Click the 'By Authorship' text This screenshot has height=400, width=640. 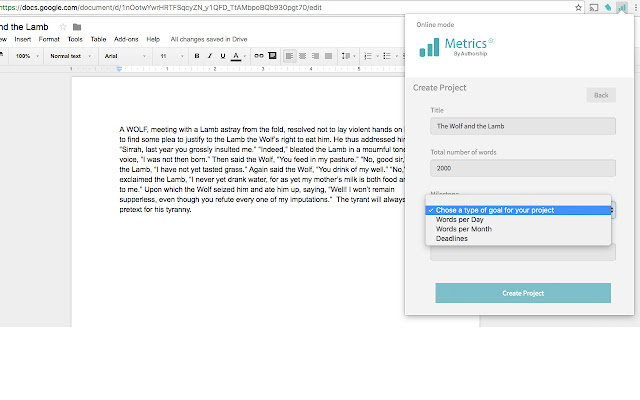470,53
